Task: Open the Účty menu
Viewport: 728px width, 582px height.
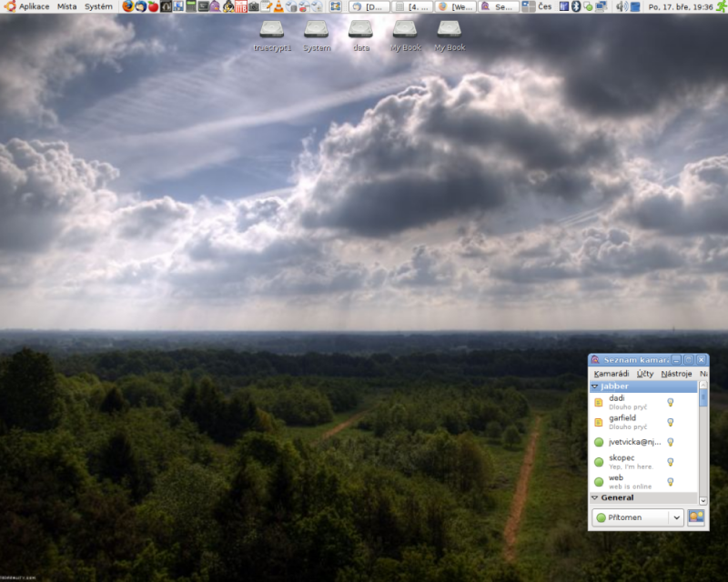Action: (644, 374)
